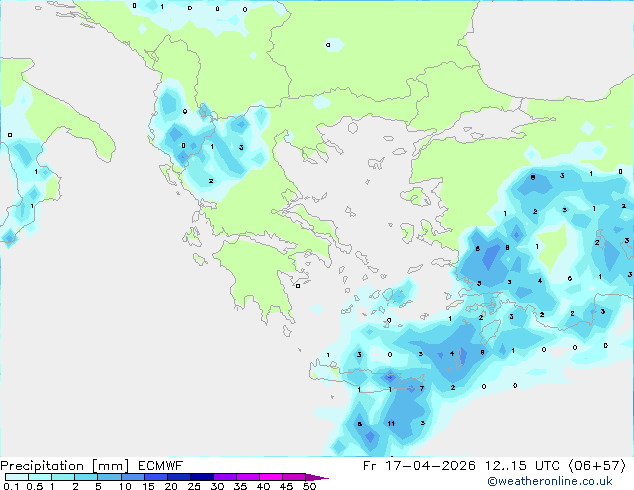The height and width of the screenshot is (490, 634).
Task: Click the "40" legend scale label
Action: [263, 486]
